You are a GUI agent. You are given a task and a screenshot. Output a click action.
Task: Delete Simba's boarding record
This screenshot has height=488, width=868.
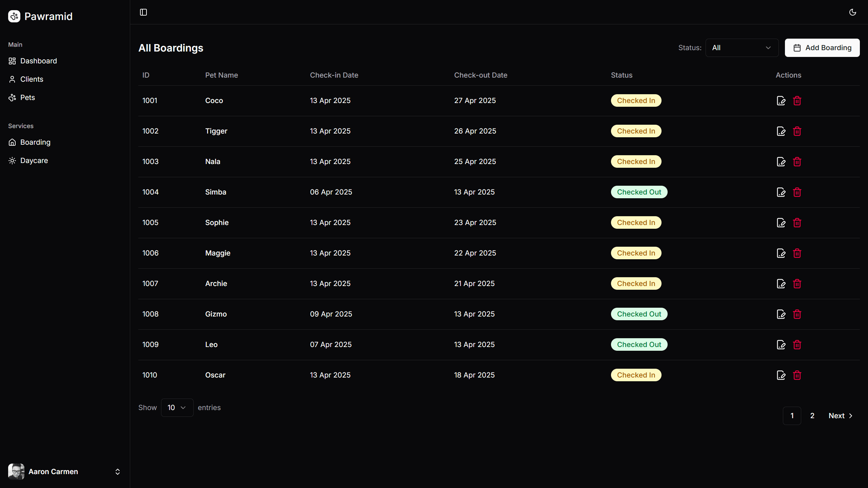[797, 192]
